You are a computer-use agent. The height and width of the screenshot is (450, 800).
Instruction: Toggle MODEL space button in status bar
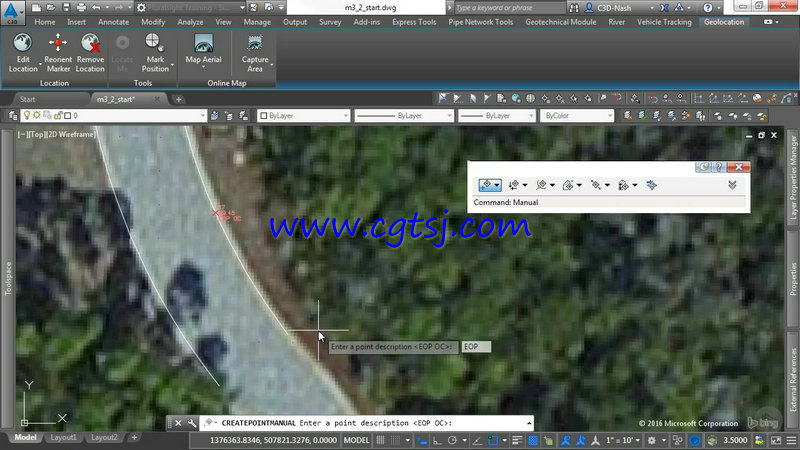coord(356,440)
